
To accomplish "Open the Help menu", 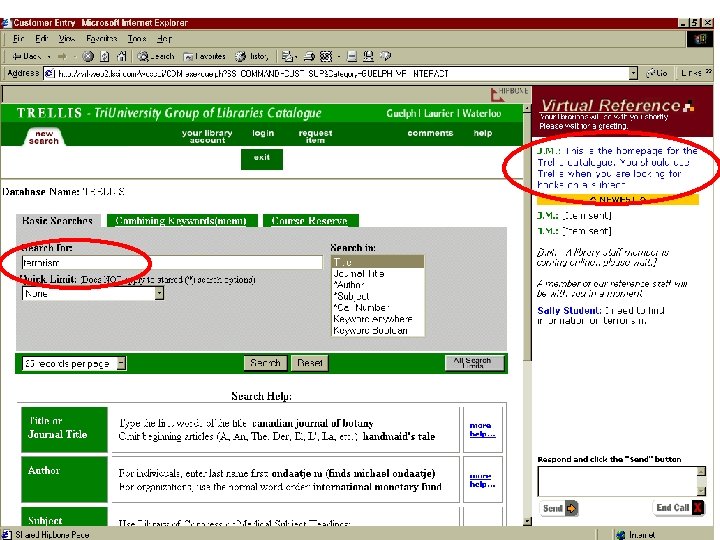I will [164, 39].
